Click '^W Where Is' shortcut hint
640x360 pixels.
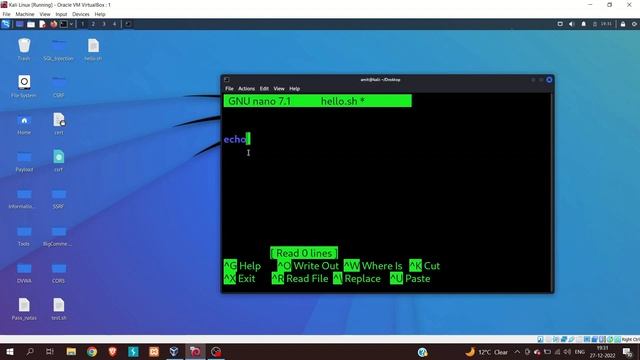[x=373, y=266]
